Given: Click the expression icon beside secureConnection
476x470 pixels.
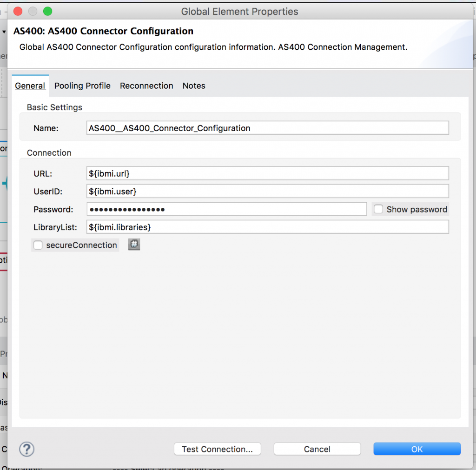Looking at the screenshot, I should pyautogui.click(x=134, y=245).
